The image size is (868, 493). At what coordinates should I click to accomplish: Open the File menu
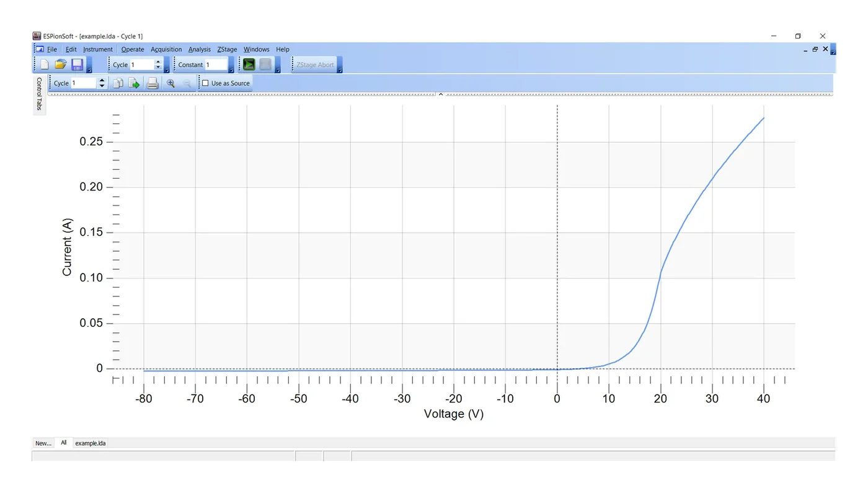52,50
